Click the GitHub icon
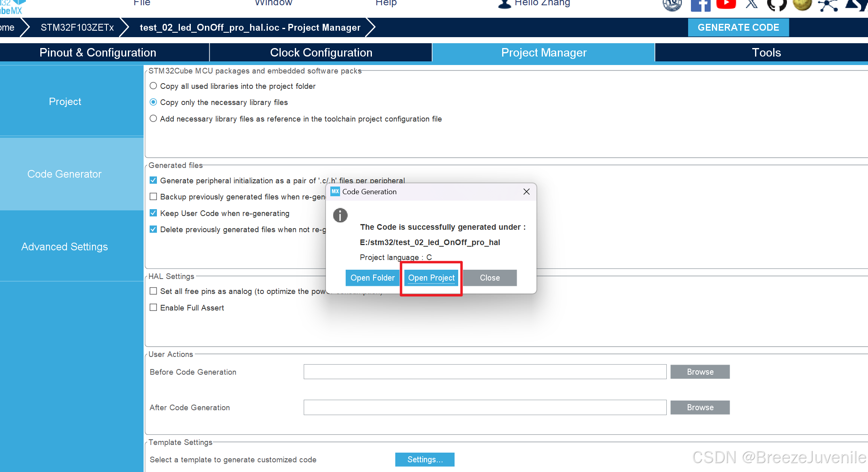Viewport: 868px width, 472px height. pyautogui.click(x=777, y=4)
